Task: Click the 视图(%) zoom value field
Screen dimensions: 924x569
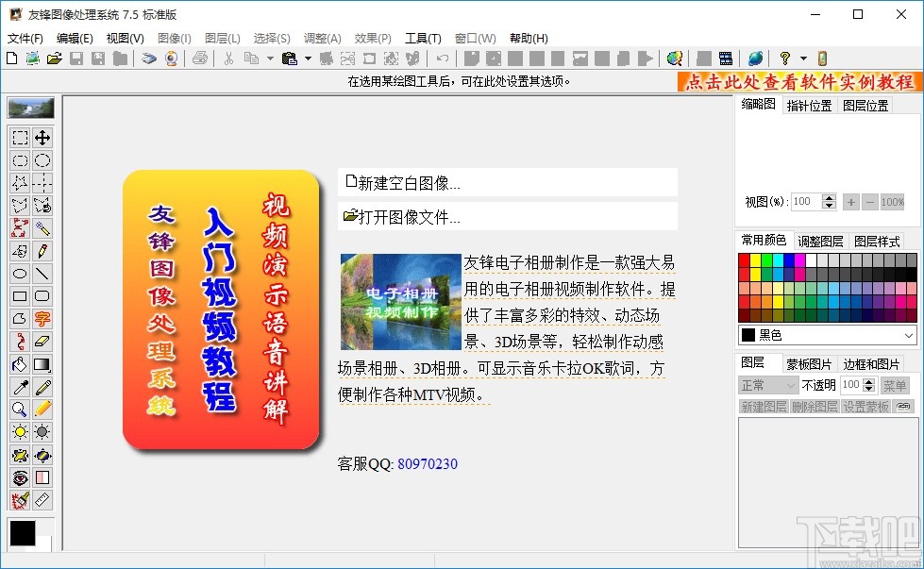Action: 806,202
